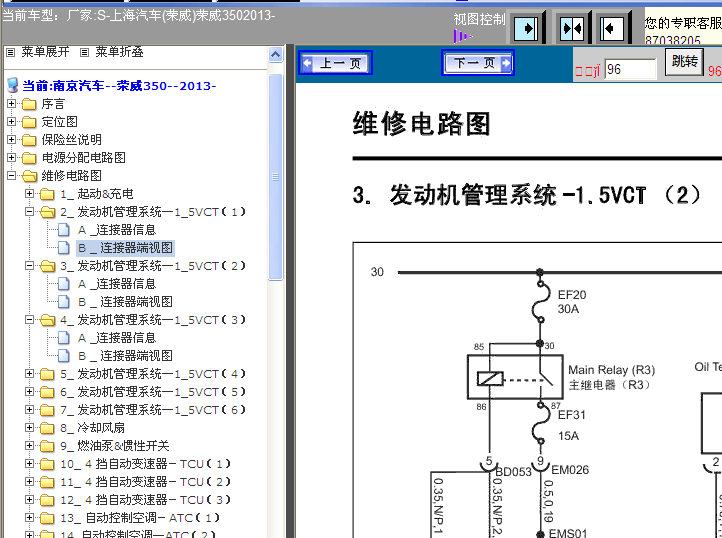Click the root link 当前:南京汽车--荣威350--2013-
Screen dimensions: 722x538
(119, 86)
